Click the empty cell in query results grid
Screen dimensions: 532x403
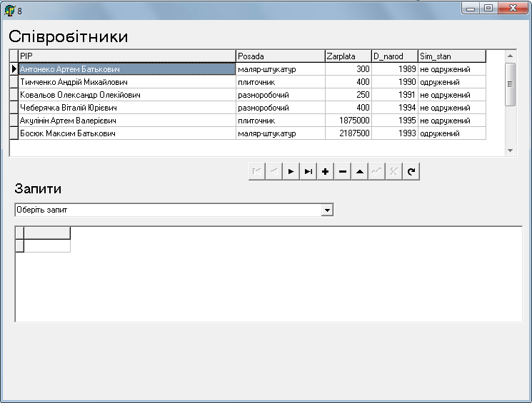pos(47,246)
